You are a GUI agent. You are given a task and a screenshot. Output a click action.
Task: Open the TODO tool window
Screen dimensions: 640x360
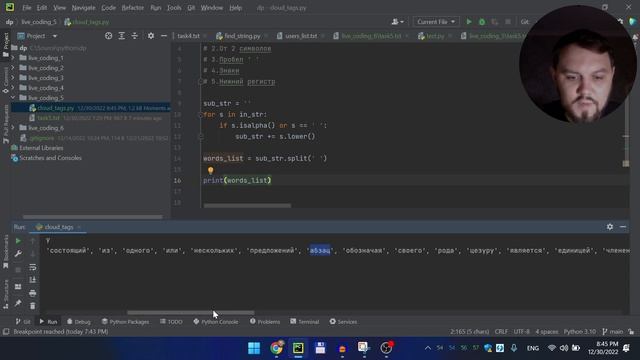coord(171,322)
